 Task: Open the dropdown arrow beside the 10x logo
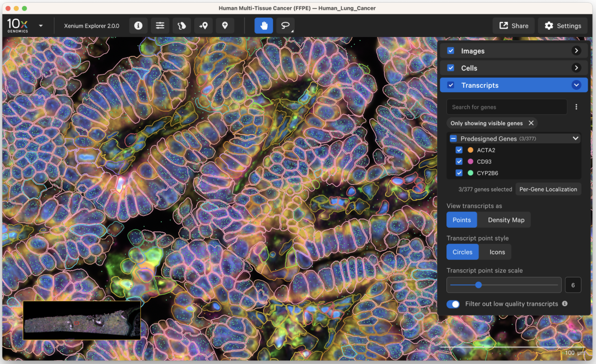(41, 26)
